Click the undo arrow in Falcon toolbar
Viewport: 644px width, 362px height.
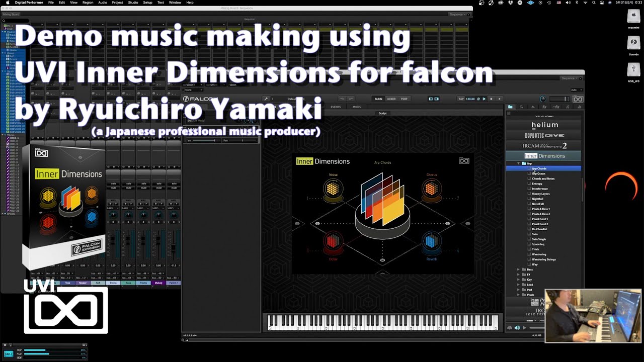pyautogui.click(x=343, y=99)
